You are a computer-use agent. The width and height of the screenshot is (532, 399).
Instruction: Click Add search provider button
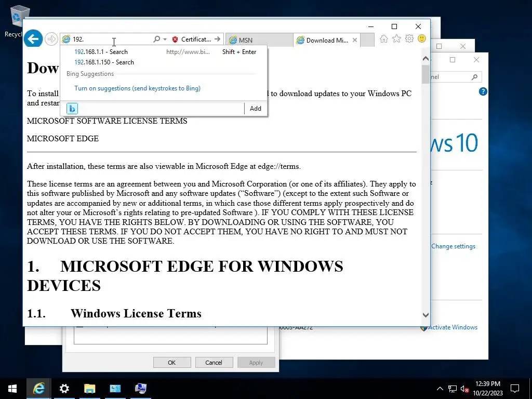click(256, 109)
